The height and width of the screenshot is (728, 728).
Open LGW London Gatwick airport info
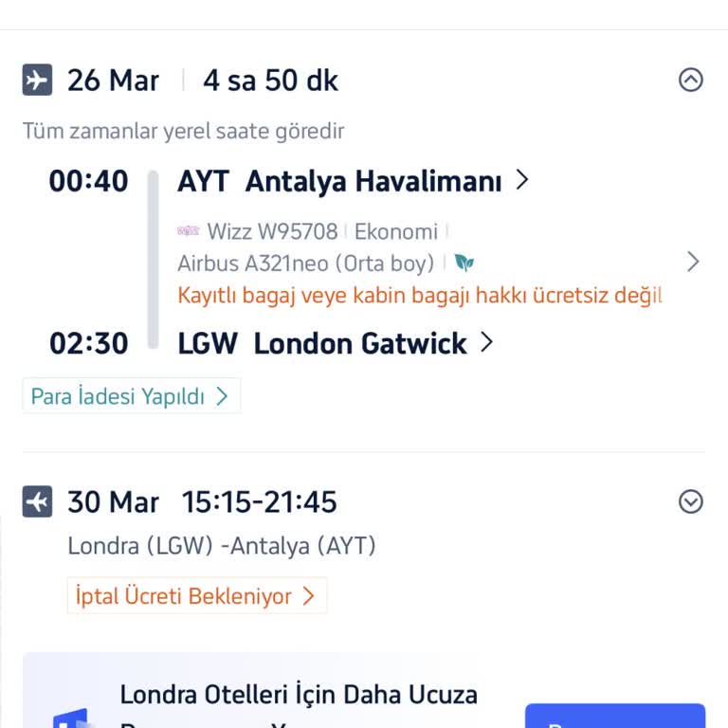tap(322, 343)
